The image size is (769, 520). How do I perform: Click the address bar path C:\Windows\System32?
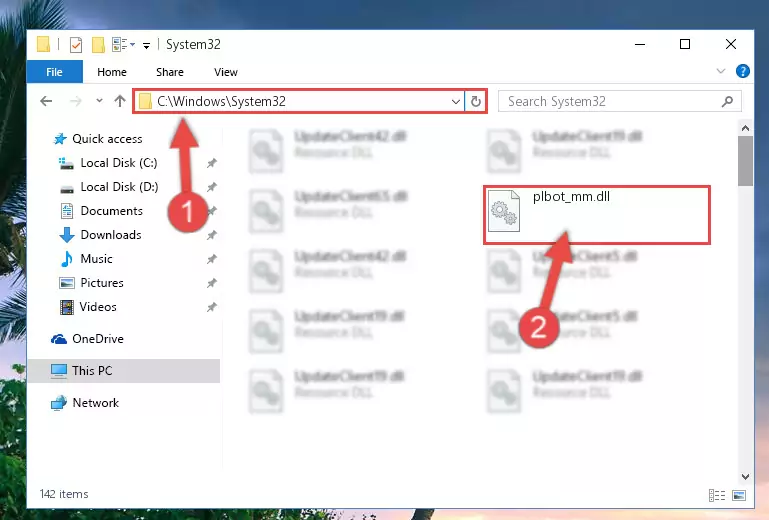(222, 101)
